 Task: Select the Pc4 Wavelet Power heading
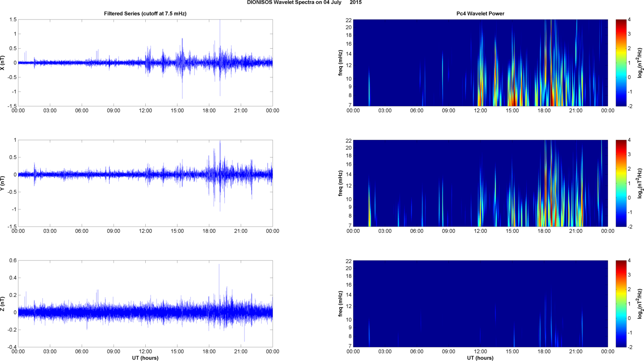pyautogui.click(x=480, y=14)
